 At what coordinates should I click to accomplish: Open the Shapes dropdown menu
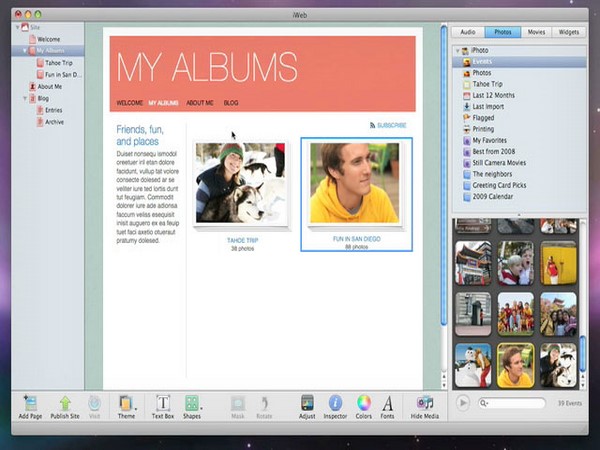[191, 403]
